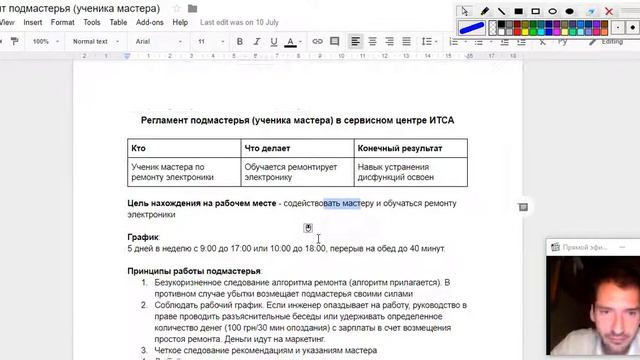Click the paint format roller icon

[14, 41]
